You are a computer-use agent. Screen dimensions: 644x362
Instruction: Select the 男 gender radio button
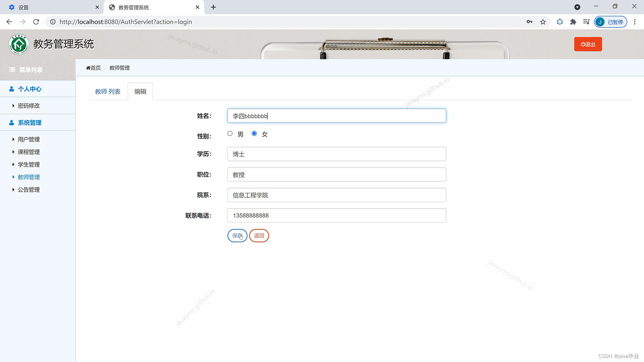pos(230,133)
